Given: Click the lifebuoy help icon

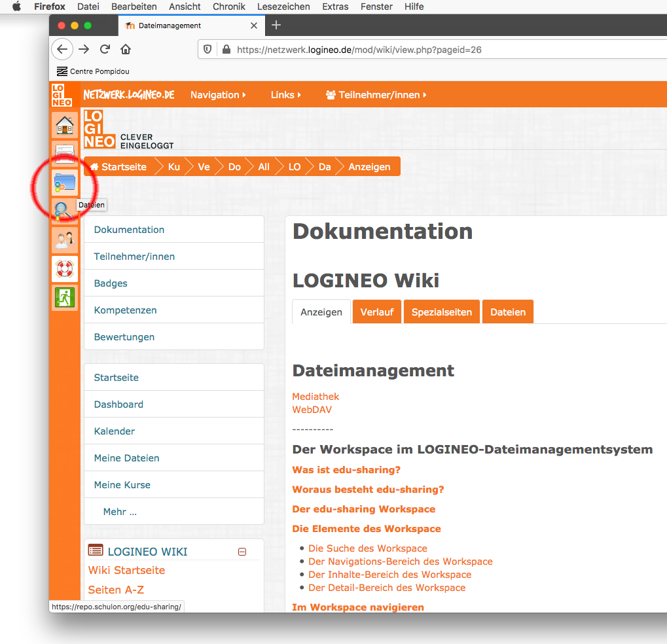Looking at the screenshot, I should click(x=65, y=268).
